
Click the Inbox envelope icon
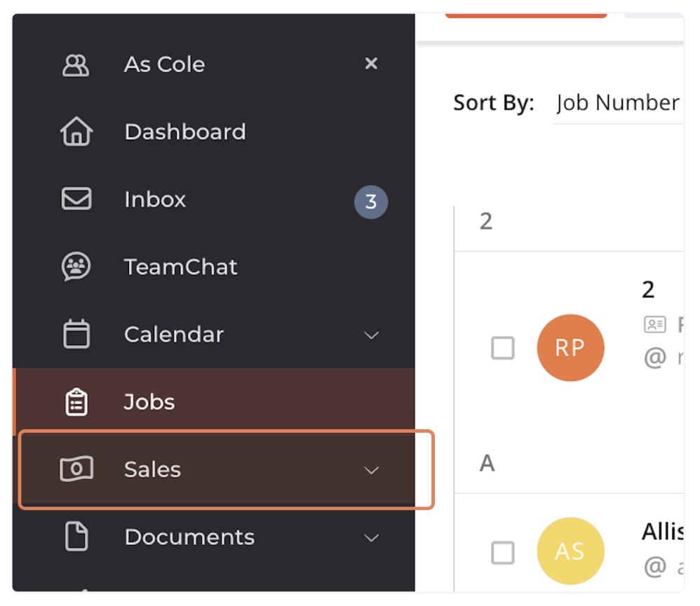[x=76, y=199]
